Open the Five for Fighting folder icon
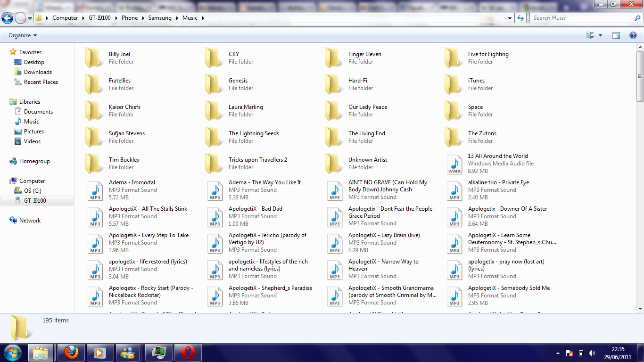 tap(454, 58)
